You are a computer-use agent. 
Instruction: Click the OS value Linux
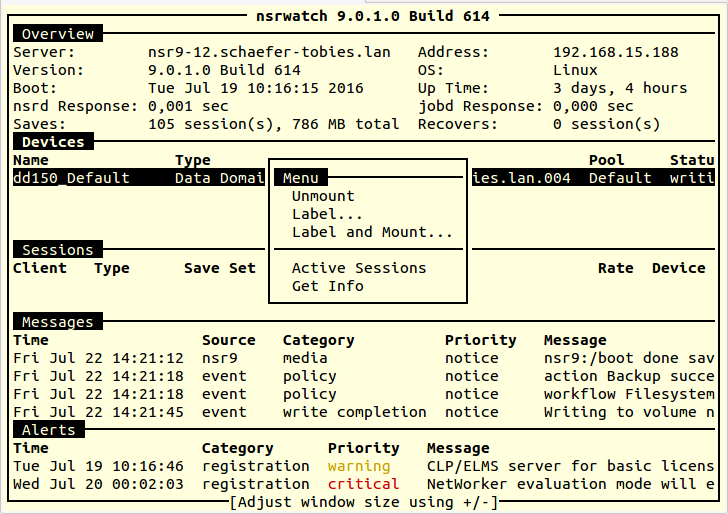pyautogui.click(x=575, y=70)
